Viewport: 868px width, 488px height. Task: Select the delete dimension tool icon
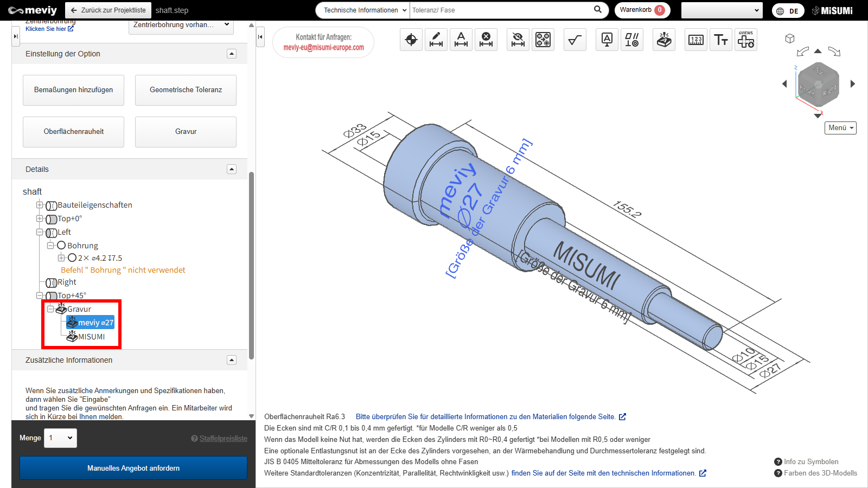[x=486, y=40]
